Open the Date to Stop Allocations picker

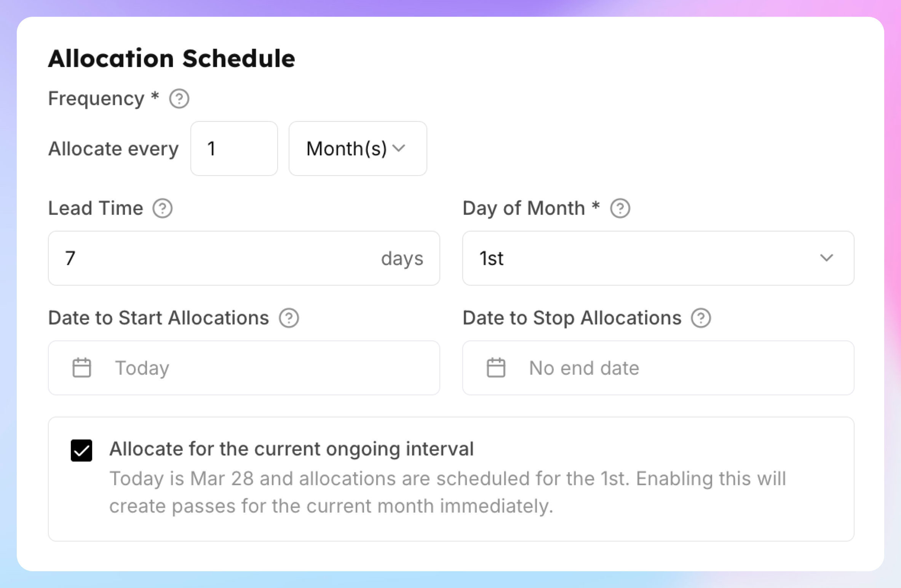point(658,368)
